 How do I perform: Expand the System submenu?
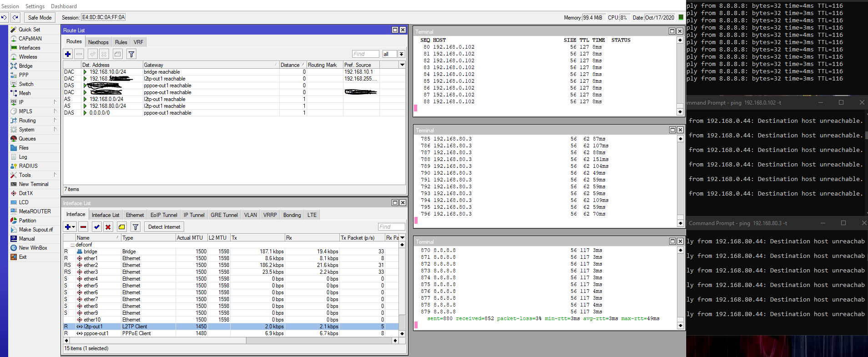click(55, 130)
